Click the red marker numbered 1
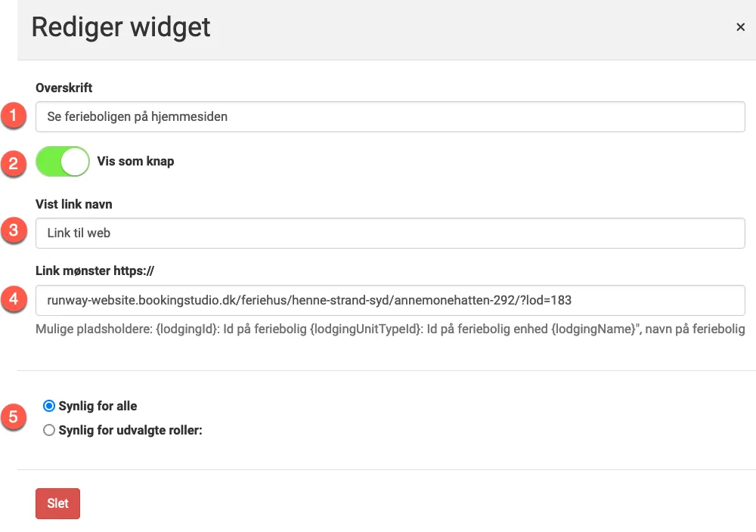Image resolution: width=756 pixels, height=532 pixels. pyautogui.click(x=14, y=116)
